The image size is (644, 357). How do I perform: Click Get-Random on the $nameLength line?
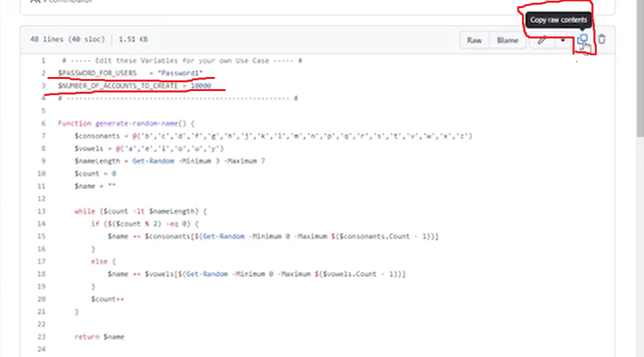coord(153,161)
